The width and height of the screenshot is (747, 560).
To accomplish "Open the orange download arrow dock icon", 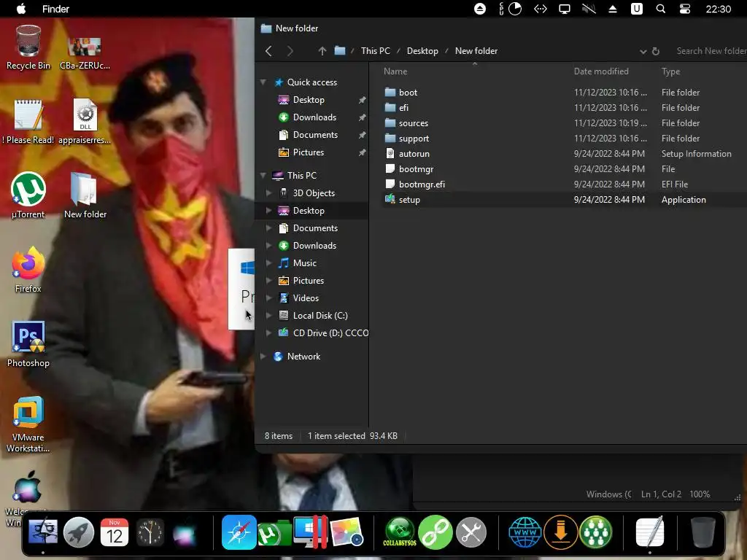I will (x=561, y=532).
